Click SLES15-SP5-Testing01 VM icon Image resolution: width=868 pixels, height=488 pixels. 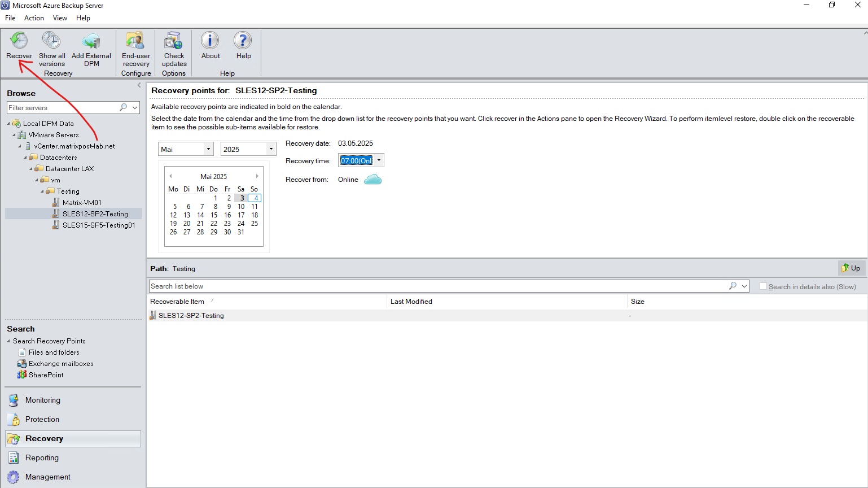(x=55, y=225)
